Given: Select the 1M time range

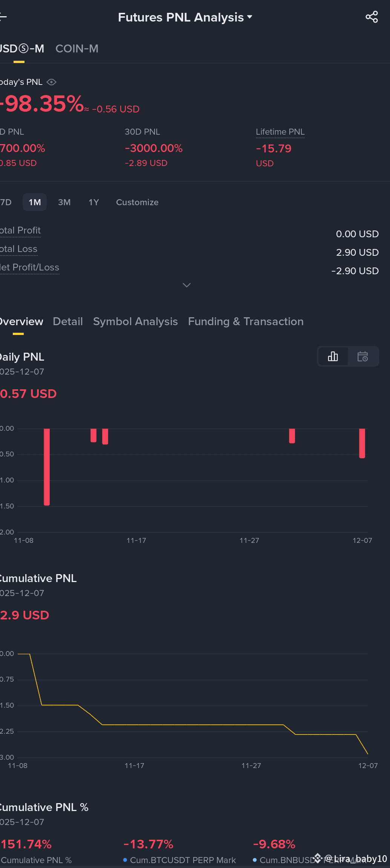Looking at the screenshot, I should (35, 202).
